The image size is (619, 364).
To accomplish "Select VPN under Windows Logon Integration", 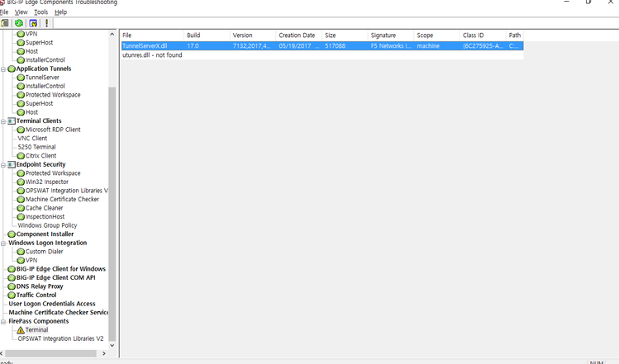I will click(x=31, y=260).
